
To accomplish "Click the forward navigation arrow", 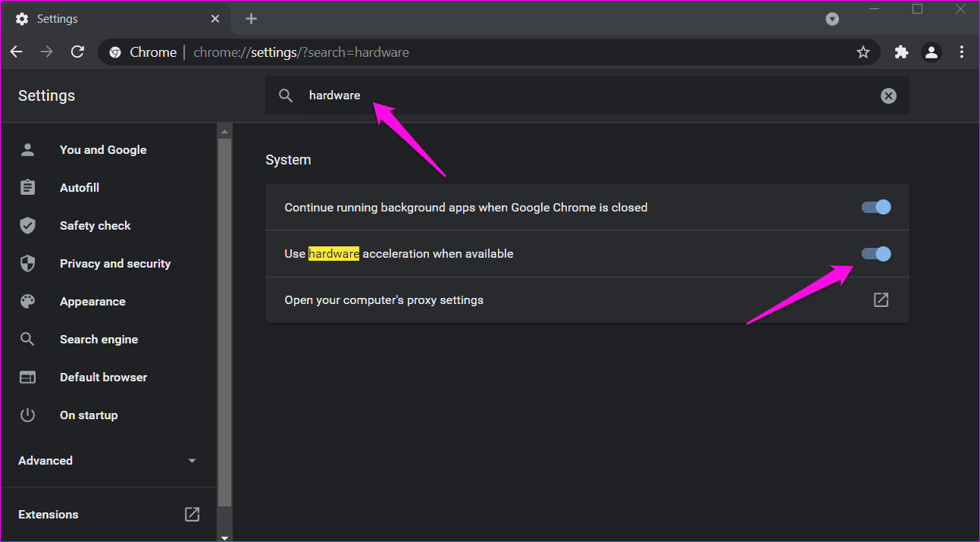I will (x=47, y=52).
